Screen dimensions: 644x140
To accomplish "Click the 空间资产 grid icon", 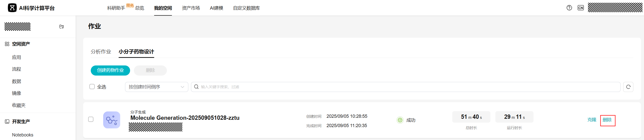I will (x=7, y=44).
